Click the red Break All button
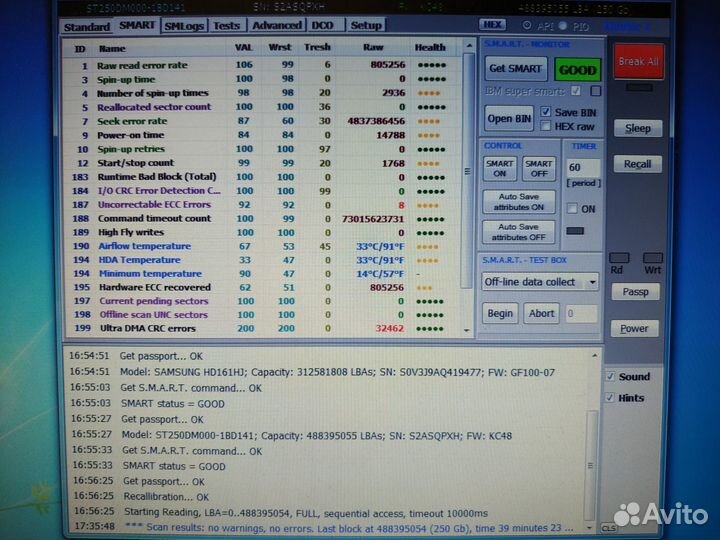Image resolution: width=720 pixels, height=540 pixels. pyautogui.click(x=639, y=62)
